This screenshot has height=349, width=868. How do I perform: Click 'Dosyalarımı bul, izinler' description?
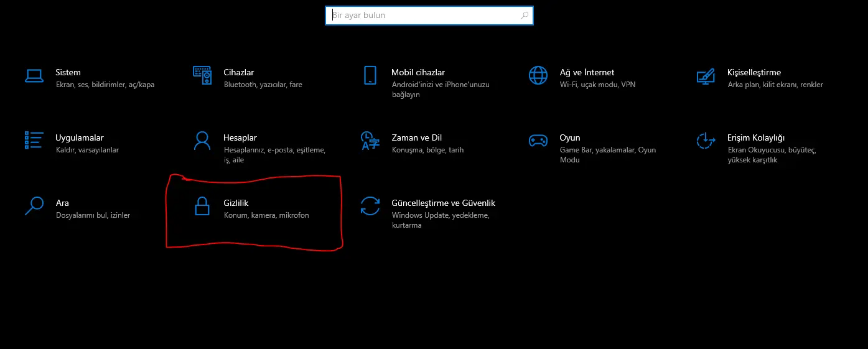[93, 215]
